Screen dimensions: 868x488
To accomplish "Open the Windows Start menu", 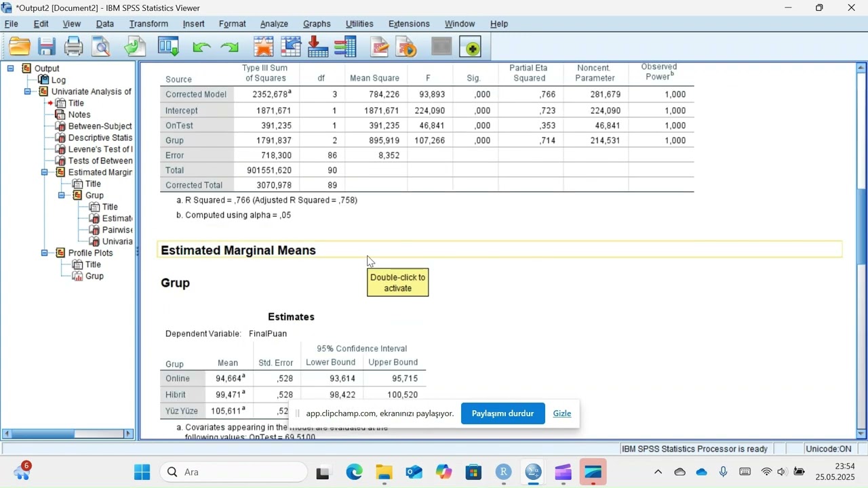I will click(x=142, y=472).
